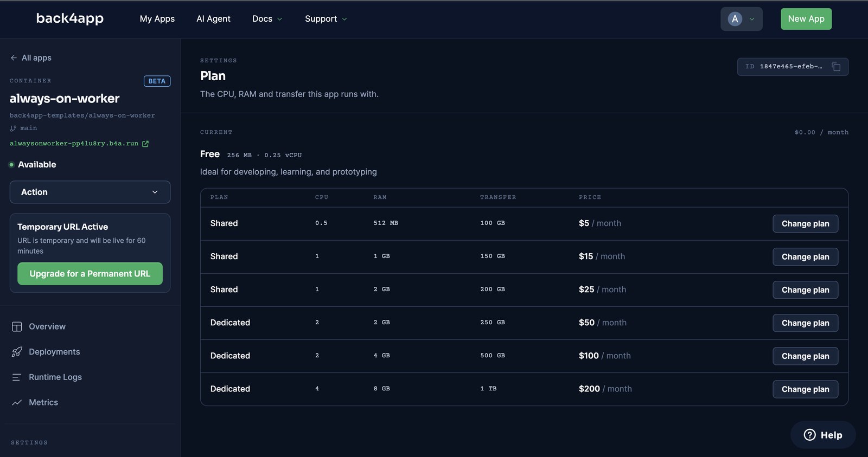Expand the Support menu chevron
Viewport: 868px width, 457px height.
click(x=344, y=19)
